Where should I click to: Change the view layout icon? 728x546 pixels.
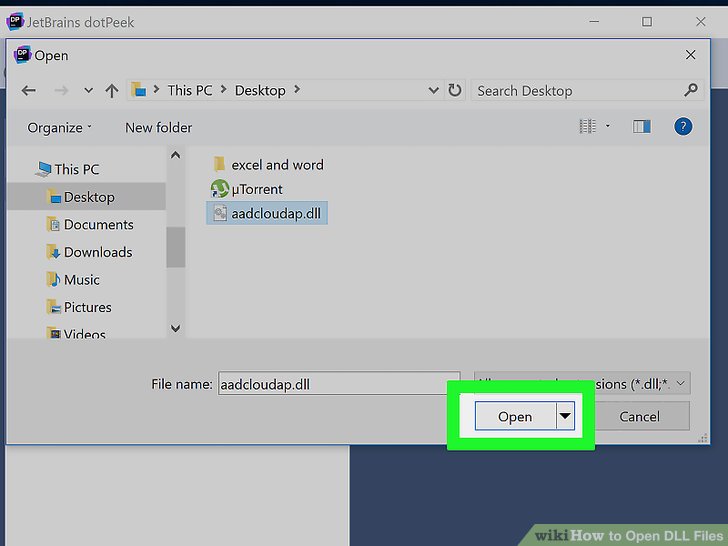click(x=588, y=126)
